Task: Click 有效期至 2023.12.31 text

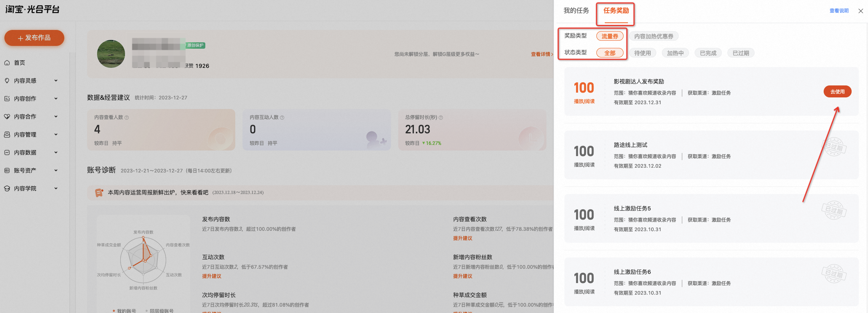Action: (638, 103)
